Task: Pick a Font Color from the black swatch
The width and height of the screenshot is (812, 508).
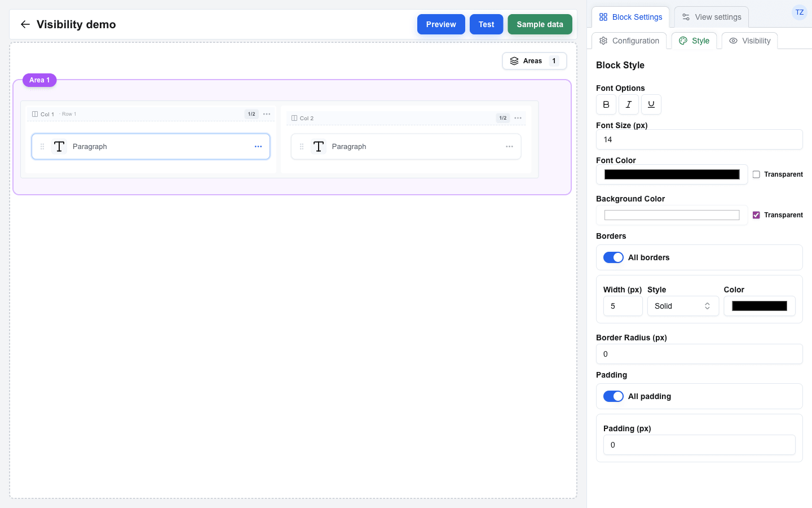Action: click(672, 174)
